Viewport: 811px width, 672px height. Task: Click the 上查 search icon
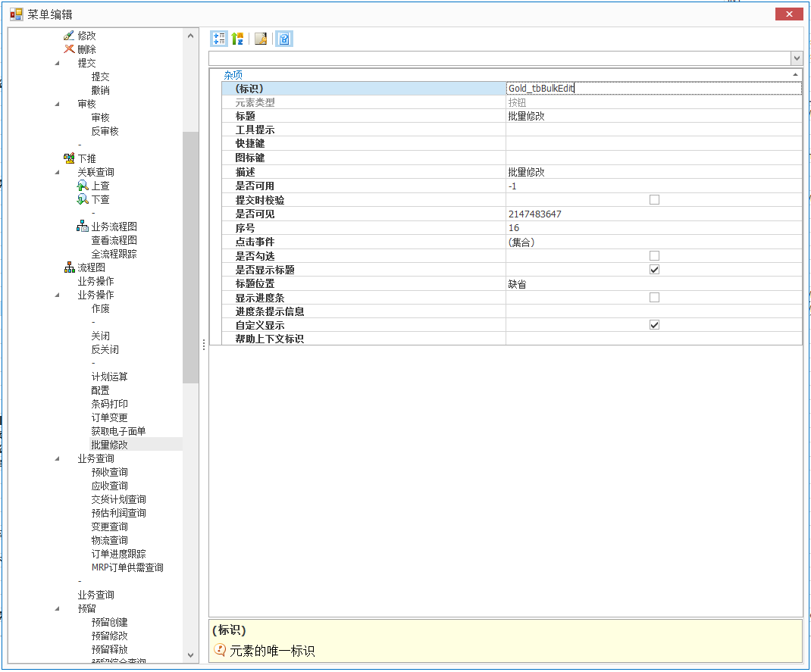tap(83, 186)
